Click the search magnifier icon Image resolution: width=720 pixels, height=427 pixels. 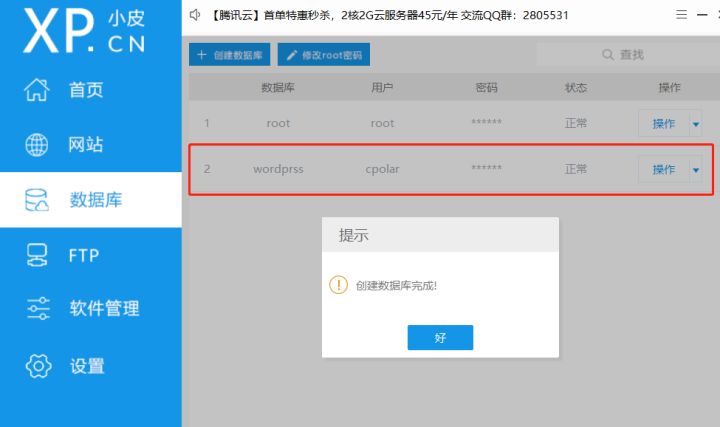pyautogui.click(x=608, y=55)
